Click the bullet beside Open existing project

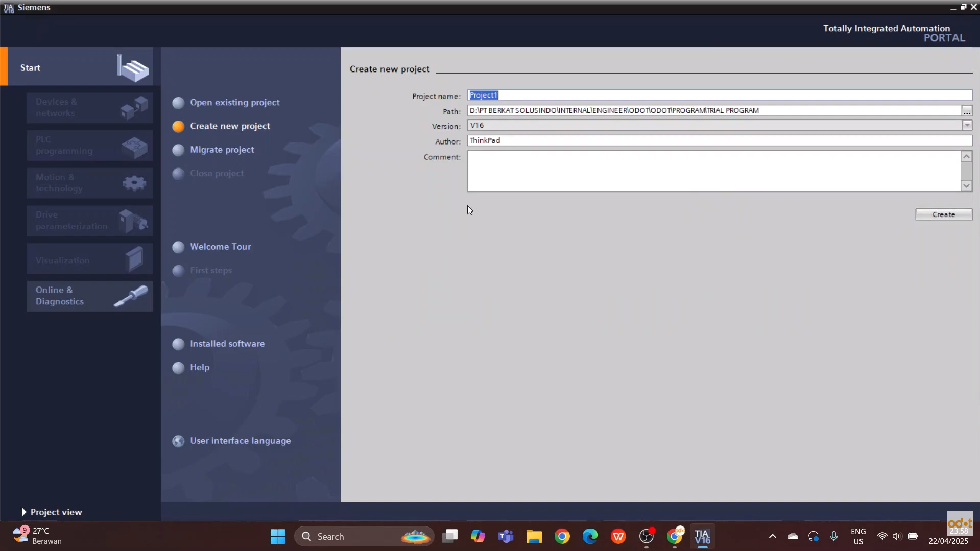tap(178, 103)
